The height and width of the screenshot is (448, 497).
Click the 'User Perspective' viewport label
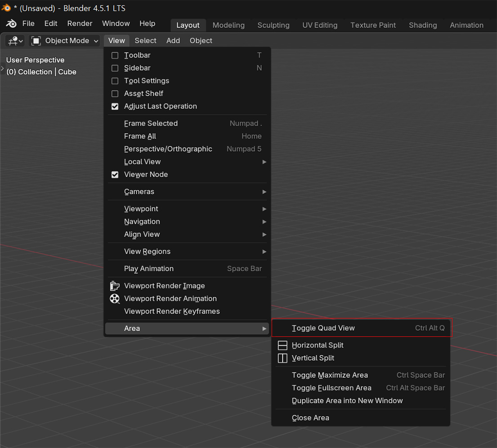tap(35, 60)
